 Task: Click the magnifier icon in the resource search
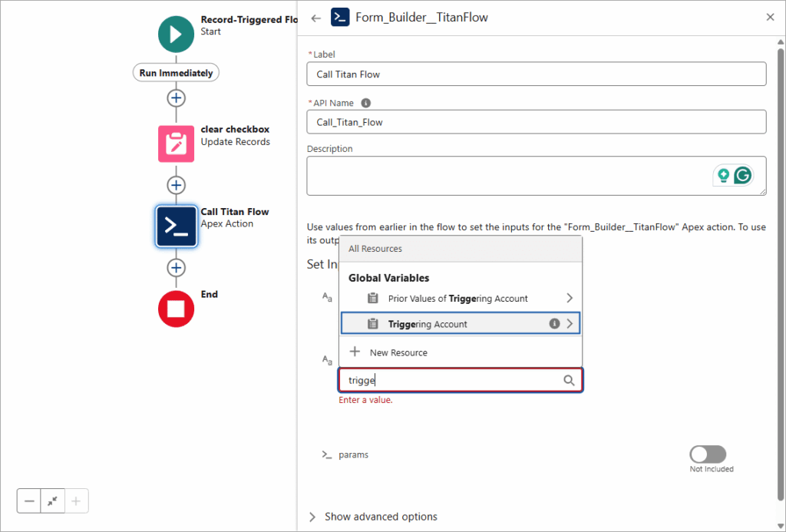pos(569,380)
